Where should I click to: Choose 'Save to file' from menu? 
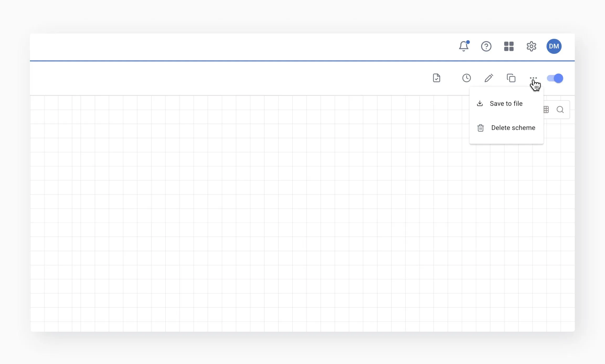[x=506, y=103]
